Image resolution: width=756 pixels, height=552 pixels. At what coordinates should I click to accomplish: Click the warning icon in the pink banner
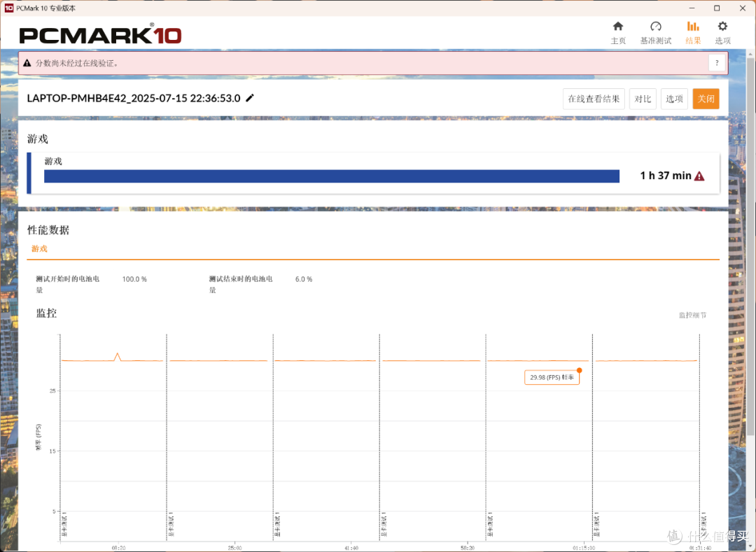pyautogui.click(x=27, y=63)
